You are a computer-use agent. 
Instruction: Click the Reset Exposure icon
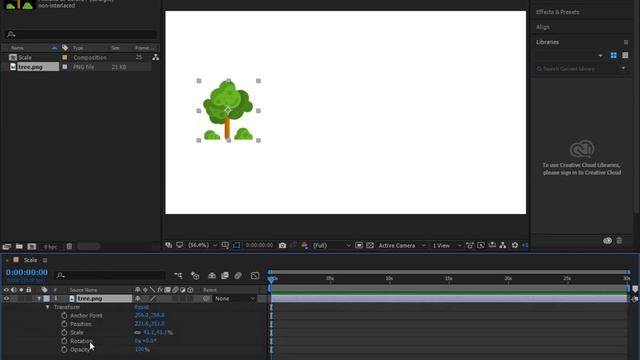coord(515,245)
